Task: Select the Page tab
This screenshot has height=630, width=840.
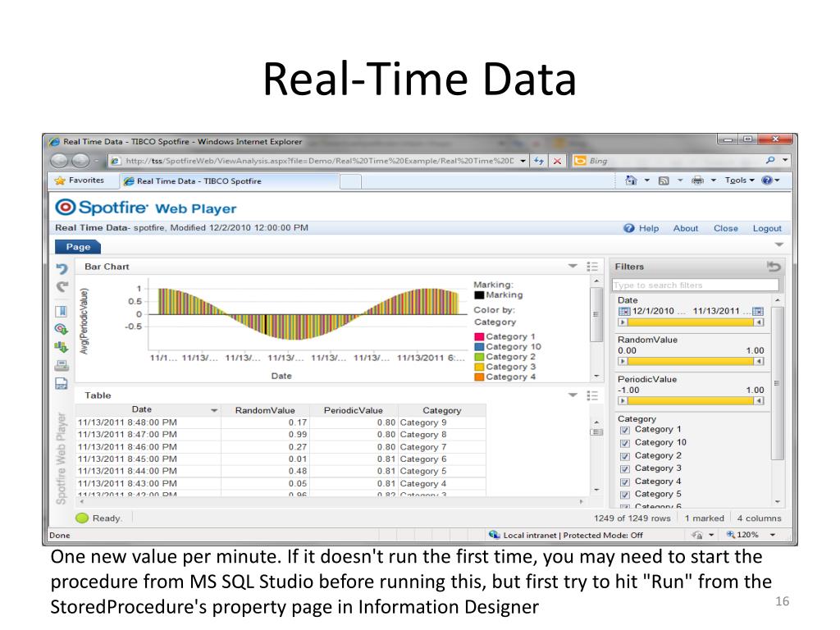Action: click(x=78, y=246)
